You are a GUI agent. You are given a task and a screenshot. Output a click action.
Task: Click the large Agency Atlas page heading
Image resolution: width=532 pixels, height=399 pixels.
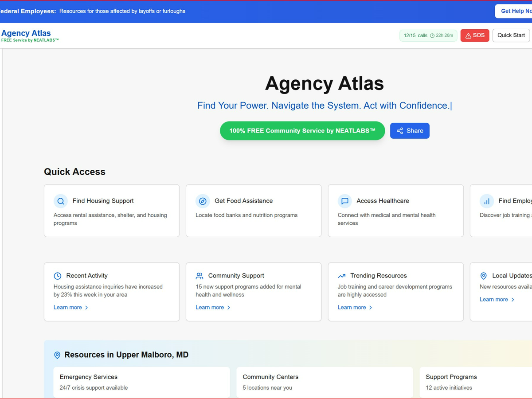click(325, 83)
